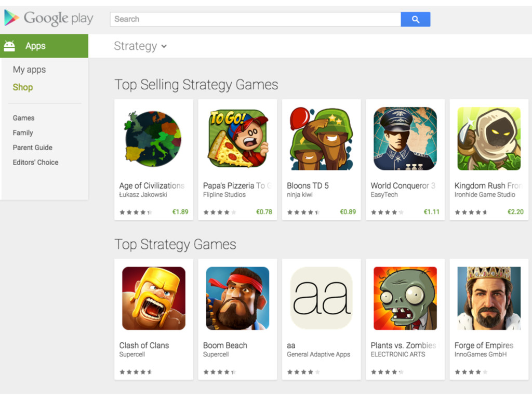Click the Google Play logo
Viewport: 532px width, 399px height.
[x=48, y=18]
